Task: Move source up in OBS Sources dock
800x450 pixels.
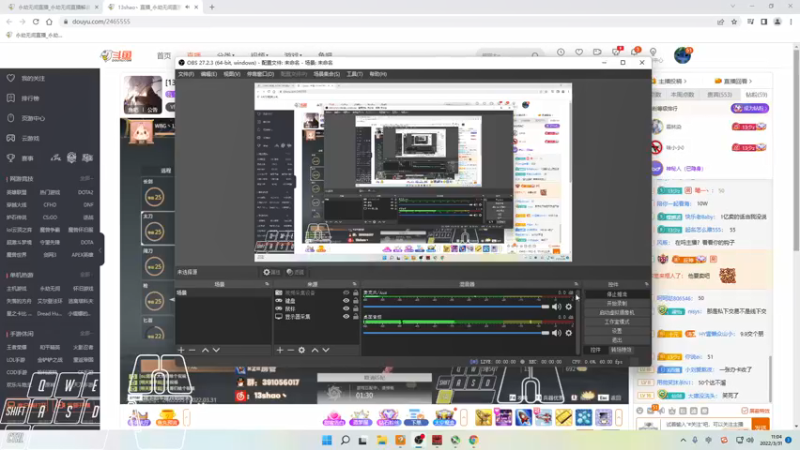Action: (x=315, y=350)
